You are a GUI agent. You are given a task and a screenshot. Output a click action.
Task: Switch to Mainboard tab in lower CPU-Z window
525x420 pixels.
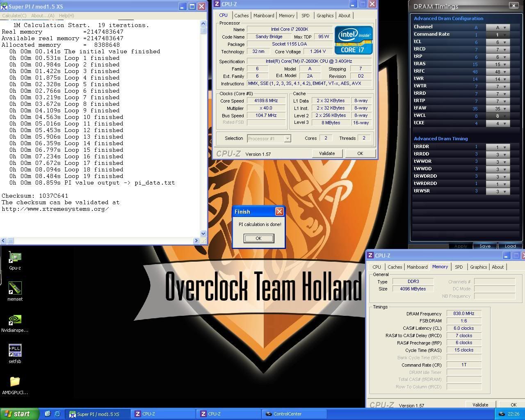(x=417, y=267)
